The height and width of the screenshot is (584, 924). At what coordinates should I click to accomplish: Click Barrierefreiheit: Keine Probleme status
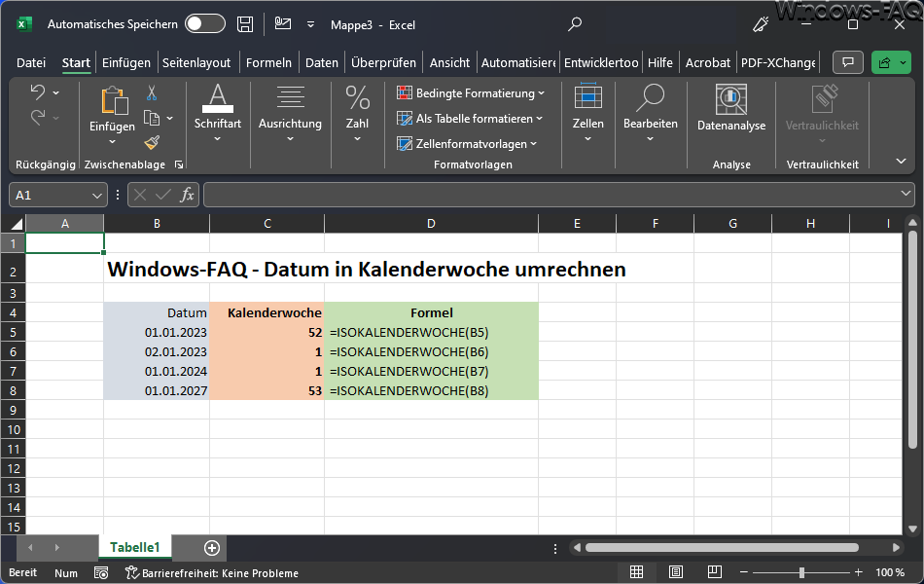pyautogui.click(x=212, y=572)
